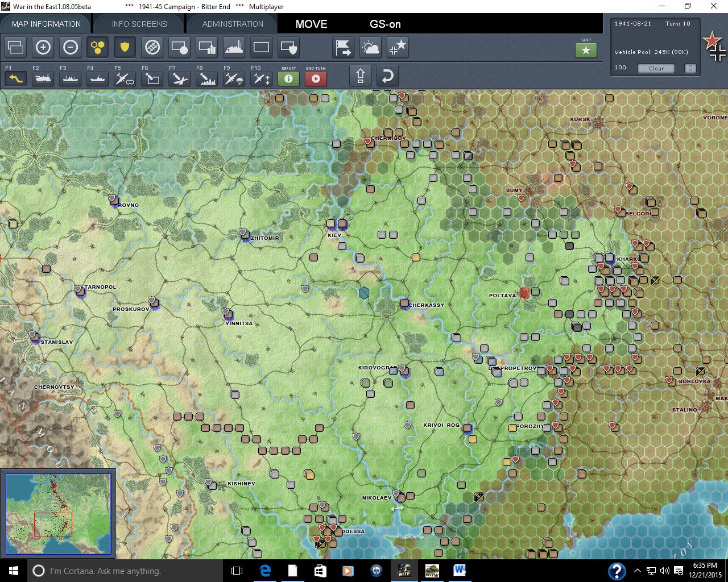Click the CHERKASSY city label

426,305
